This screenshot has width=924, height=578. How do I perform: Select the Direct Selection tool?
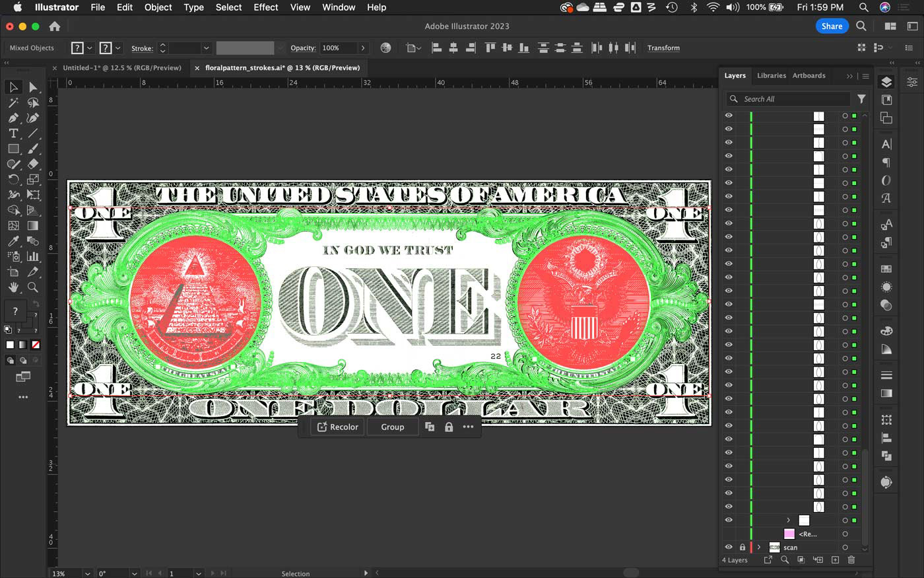click(33, 87)
